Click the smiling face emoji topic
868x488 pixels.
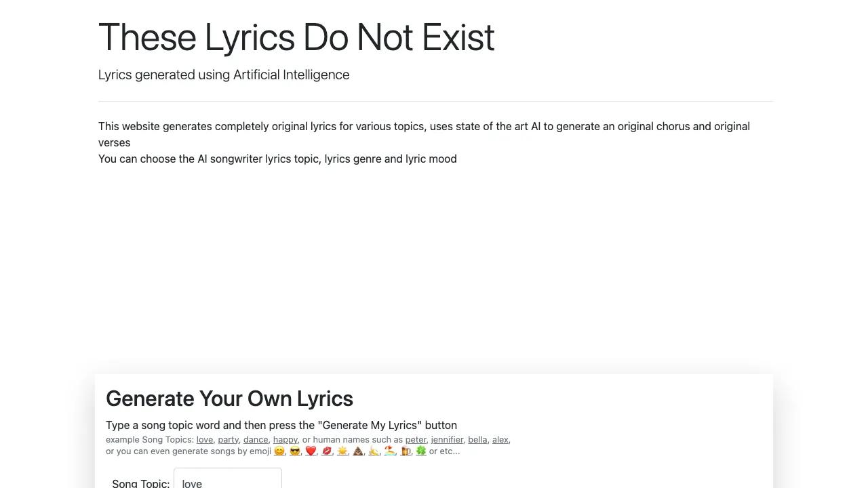click(279, 451)
